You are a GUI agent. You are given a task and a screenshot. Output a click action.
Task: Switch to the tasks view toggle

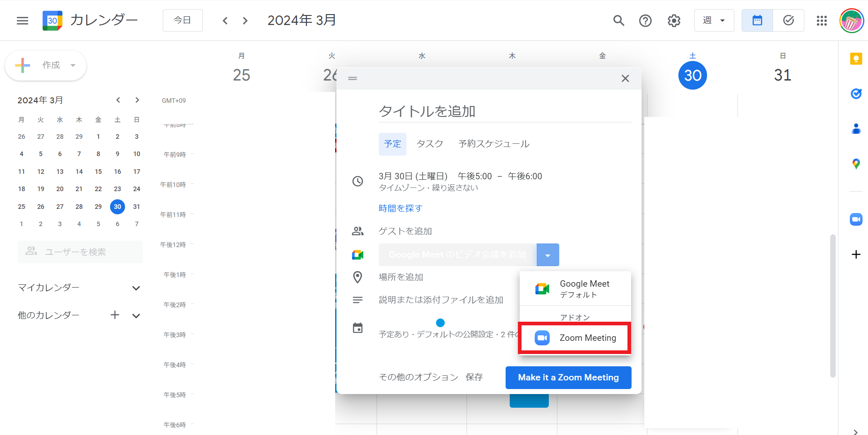788,20
